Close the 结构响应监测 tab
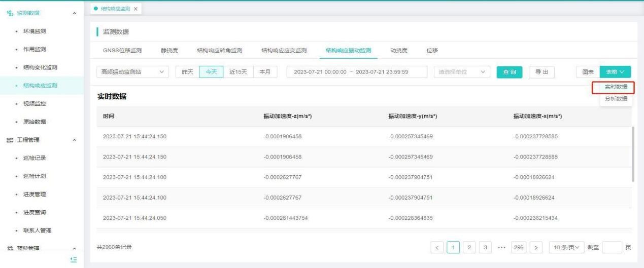 tap(135, 9)
